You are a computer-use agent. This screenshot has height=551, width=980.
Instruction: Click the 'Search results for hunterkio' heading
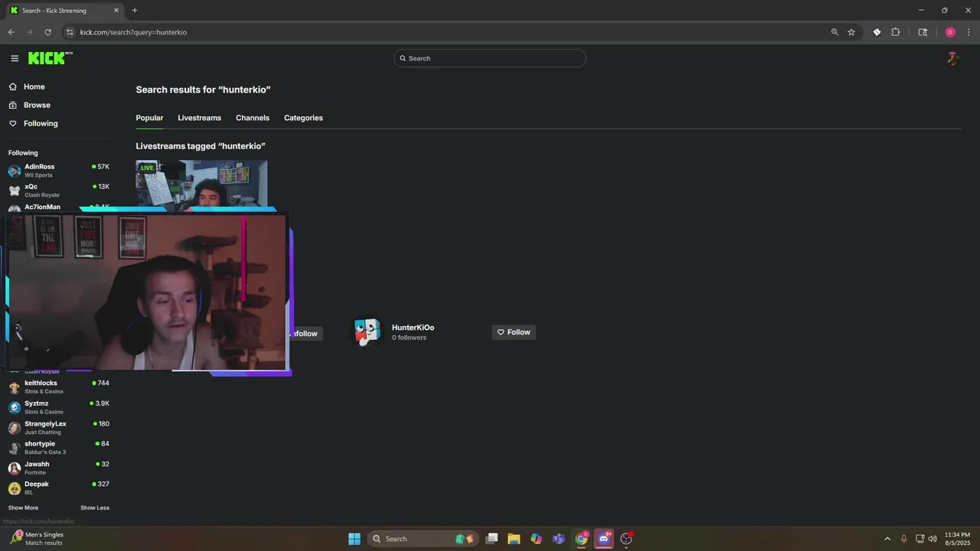[x=203, y=90]
